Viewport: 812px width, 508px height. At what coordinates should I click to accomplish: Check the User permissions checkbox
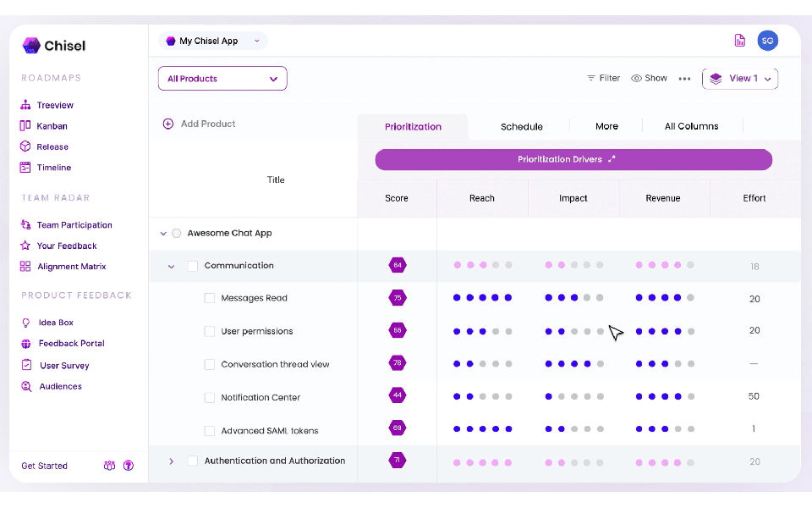pos(209,331)
